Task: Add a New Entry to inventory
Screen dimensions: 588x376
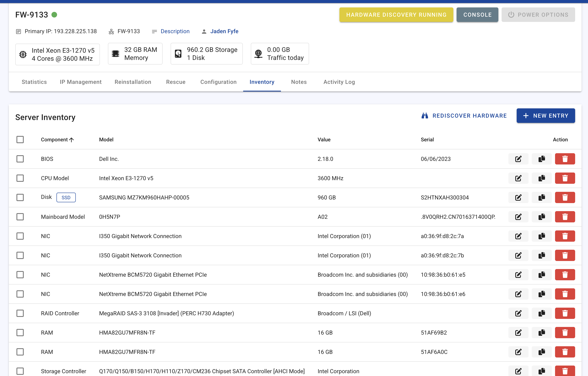Action: [x=546, y=116]
